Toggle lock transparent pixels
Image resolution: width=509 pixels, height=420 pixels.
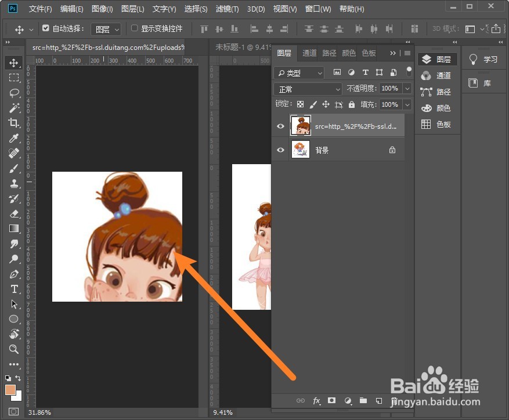300,104
